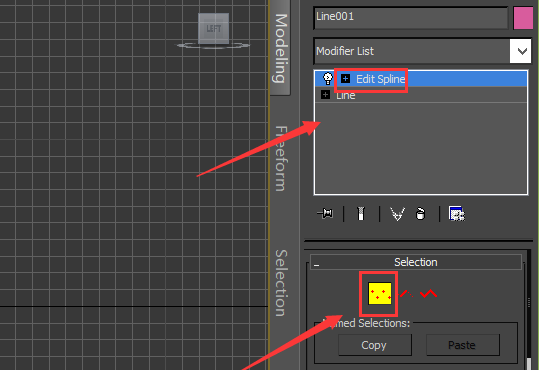This screenshot has width=539, height=370.
Task: Open the magenta object color swatch
Action: click(523, 18)
